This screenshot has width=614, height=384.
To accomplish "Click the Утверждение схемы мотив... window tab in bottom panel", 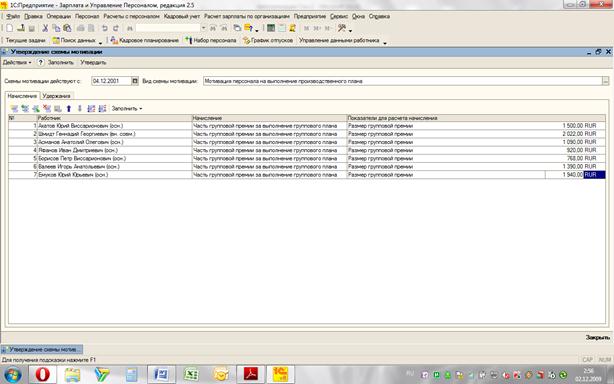I will tap(42, 349).
